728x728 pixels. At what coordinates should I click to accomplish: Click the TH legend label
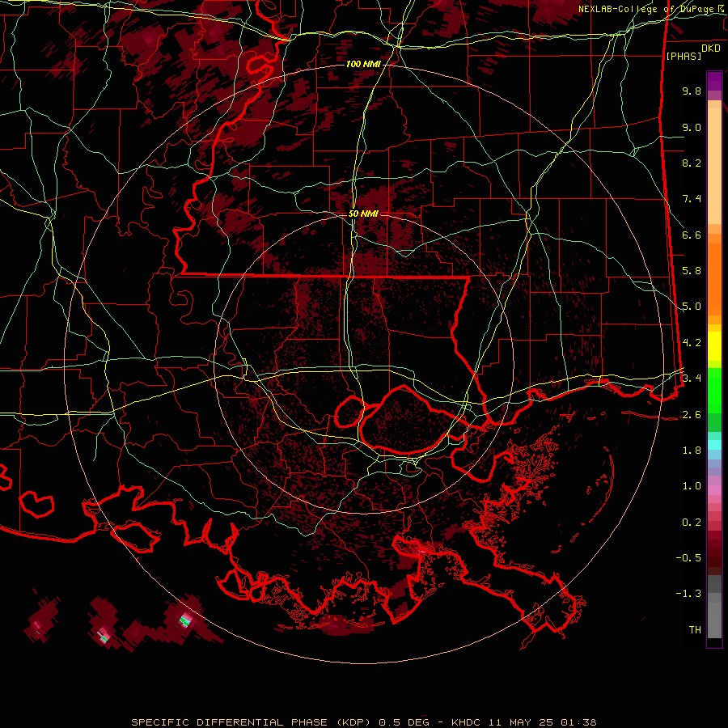695,630
